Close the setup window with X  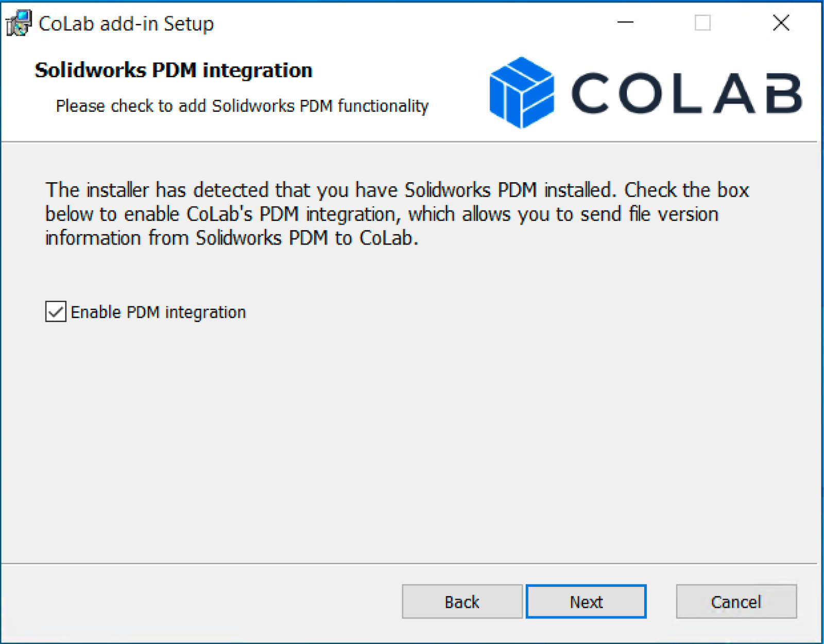(x=781, y=23)
